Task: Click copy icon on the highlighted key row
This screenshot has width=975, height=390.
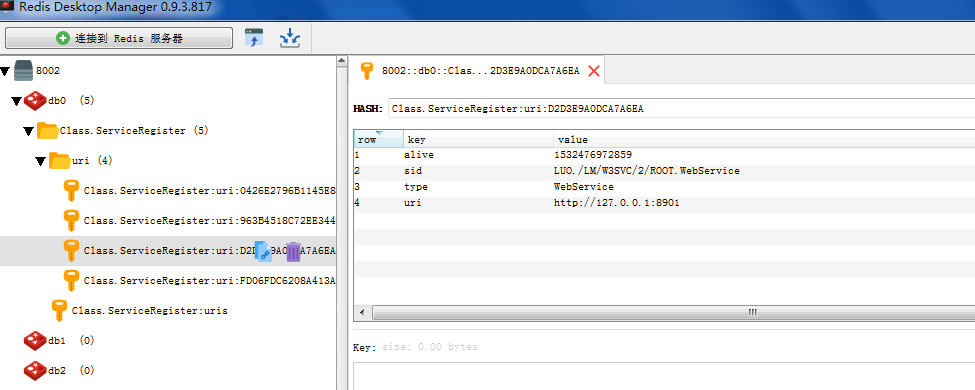Action: (262, 251)
